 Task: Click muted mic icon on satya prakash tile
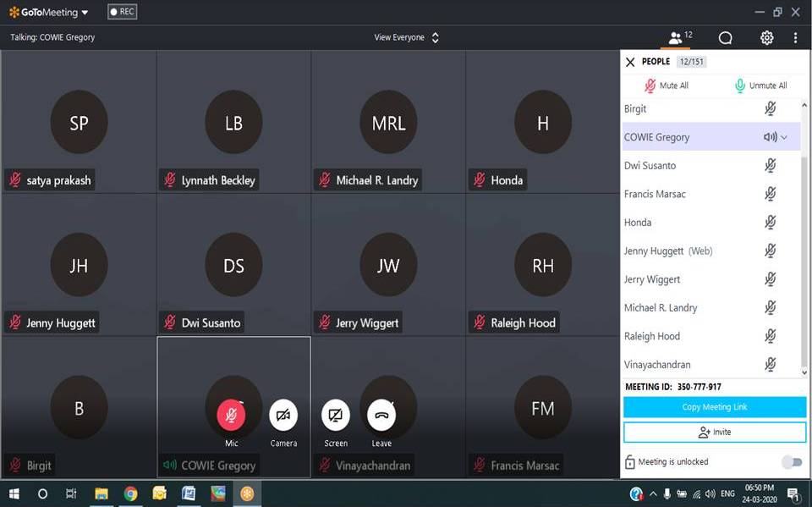click(15, 180)
